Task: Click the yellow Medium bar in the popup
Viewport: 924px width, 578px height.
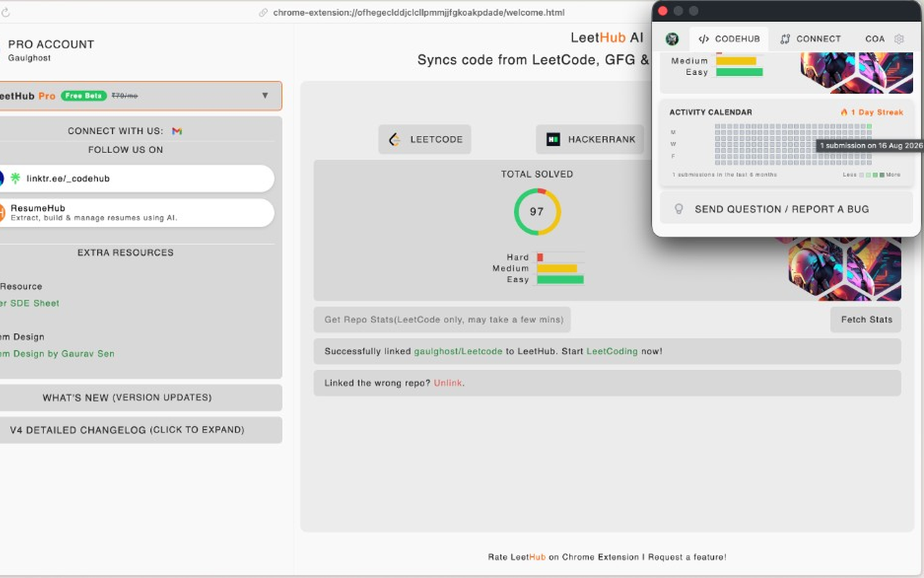Action: tap(736, 61)
